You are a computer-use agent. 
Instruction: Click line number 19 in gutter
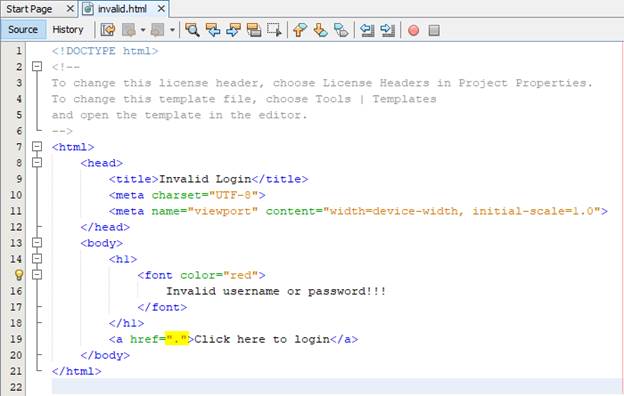coord(16,339)
